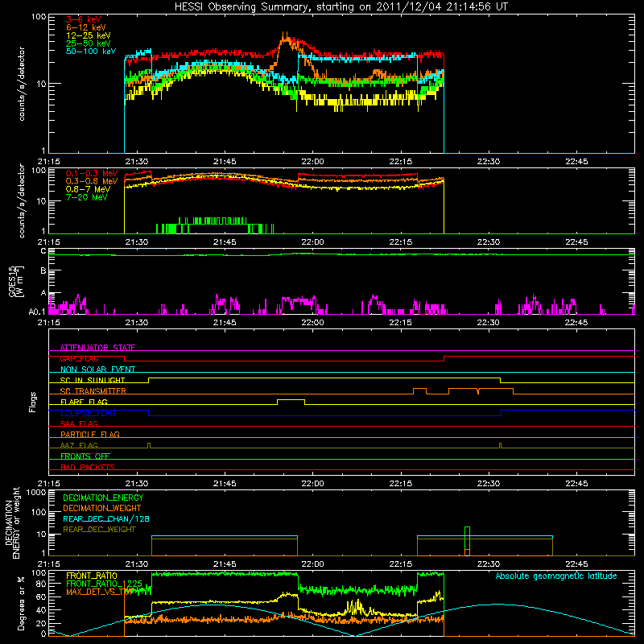This screenshot has height=644, width=644.
Task: Click the Flags panel vertical axis label
Action: (x=33, y=402)
